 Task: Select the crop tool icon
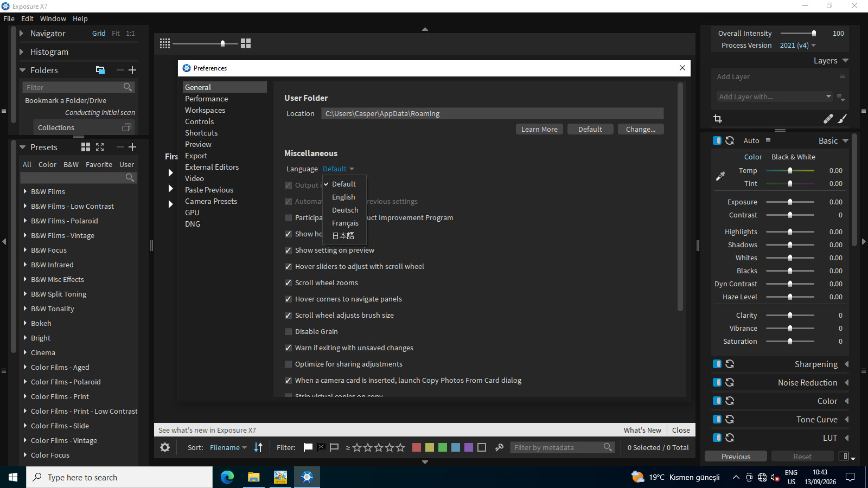pos(718,119)
